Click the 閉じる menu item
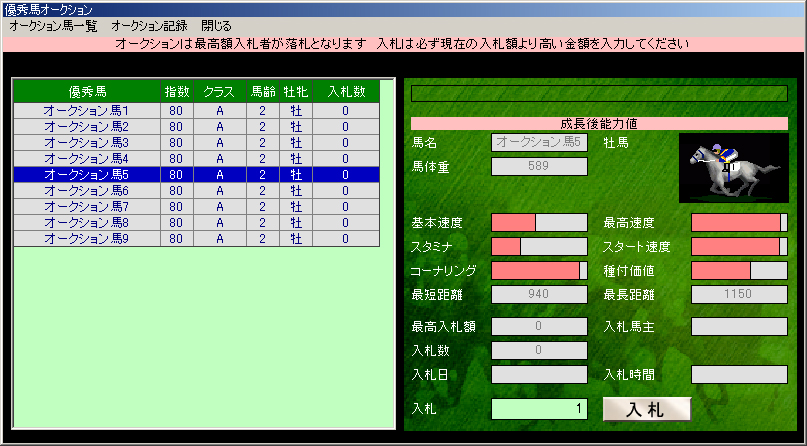The image size is (807, 446). coord(215,25)
